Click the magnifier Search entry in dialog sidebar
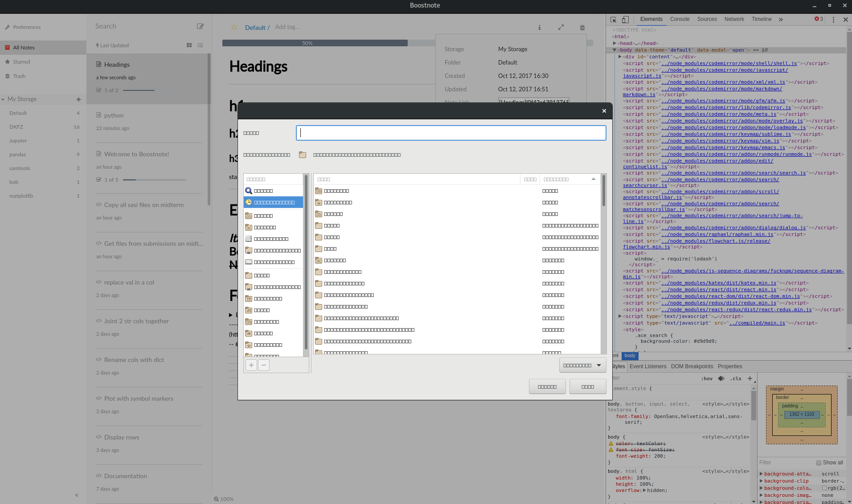The height and width of the screenshot is (504, 852). coord(273,191)
